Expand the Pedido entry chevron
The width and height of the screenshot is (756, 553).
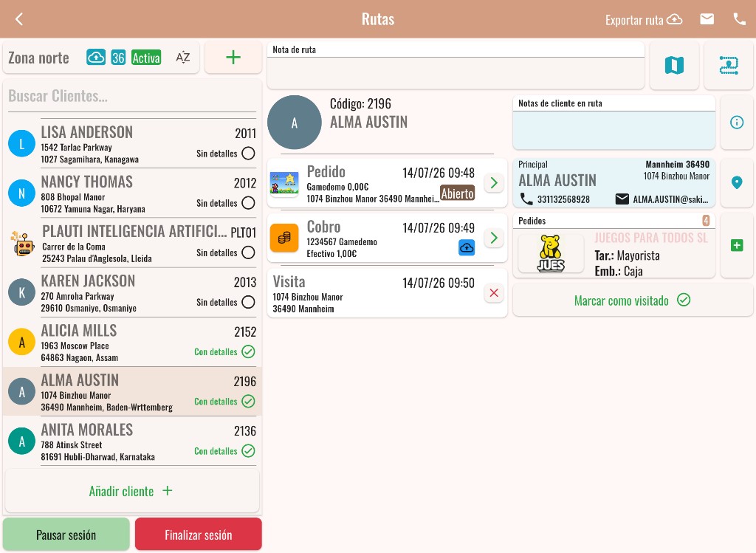494,182
